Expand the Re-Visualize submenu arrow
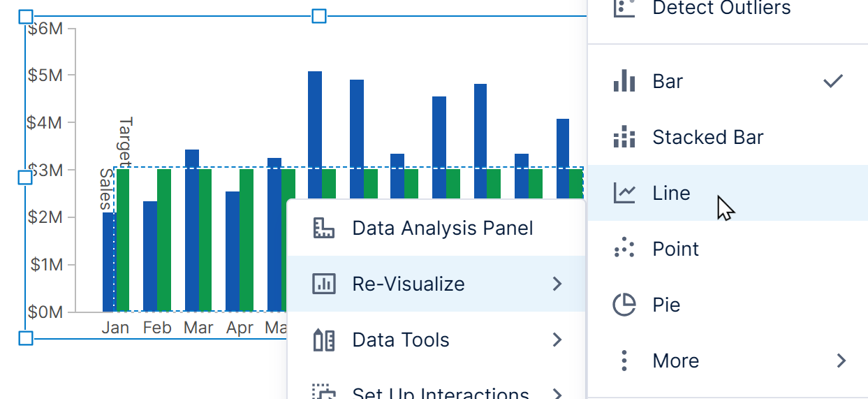The height and width of the screenshot is (399, 868). tap(557, 284)
